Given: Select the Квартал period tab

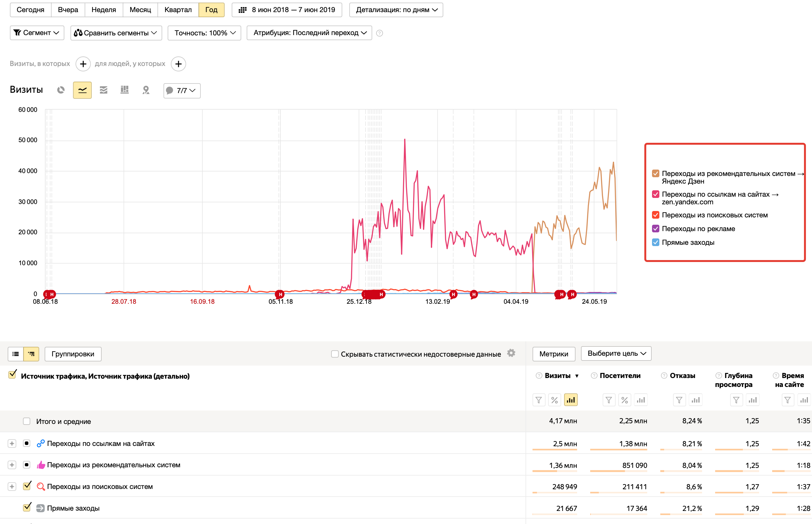Looking at the screenshot, I should pos(178,10).
